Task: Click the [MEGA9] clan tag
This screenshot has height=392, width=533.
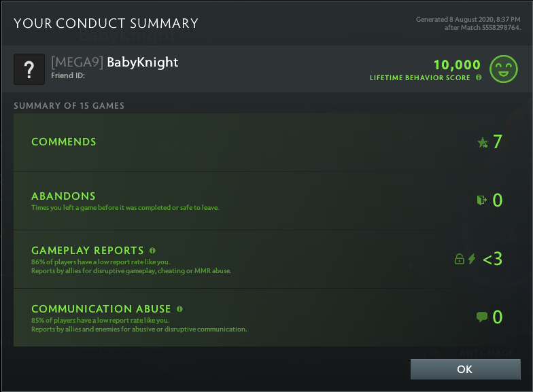Action: 78,63
